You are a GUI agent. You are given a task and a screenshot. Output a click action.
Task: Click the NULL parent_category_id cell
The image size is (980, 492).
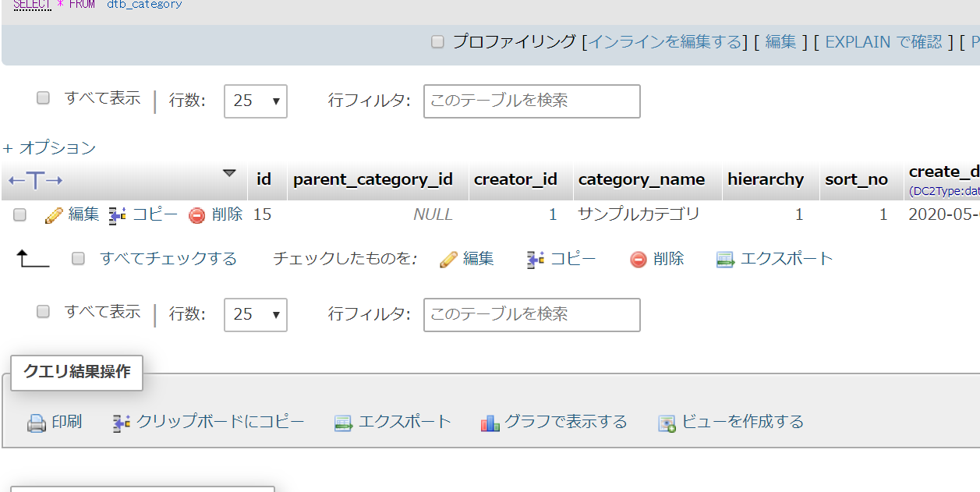click(433, 214)
